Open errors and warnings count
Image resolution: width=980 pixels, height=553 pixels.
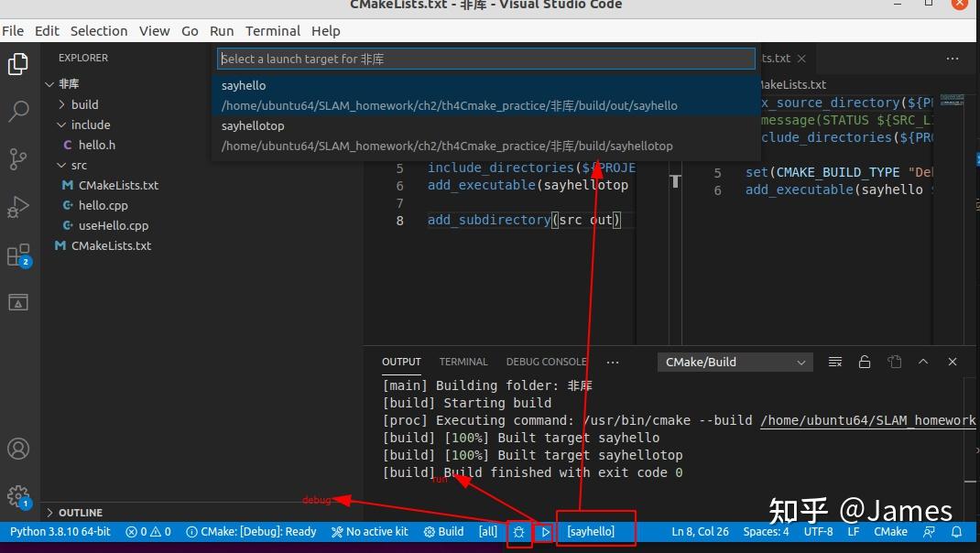pyautogui.click(x=148, y=532)
